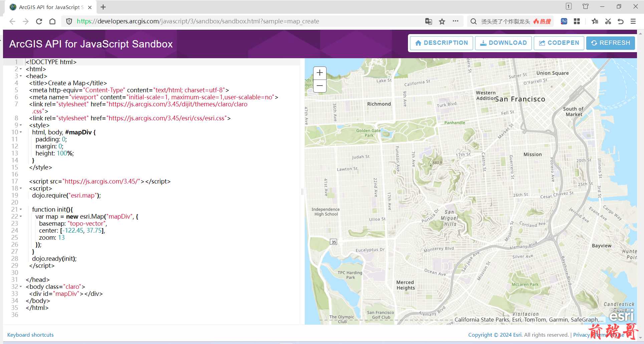Collapse the init function fold on line 21

pyautogui.click(x=21, y=209)
